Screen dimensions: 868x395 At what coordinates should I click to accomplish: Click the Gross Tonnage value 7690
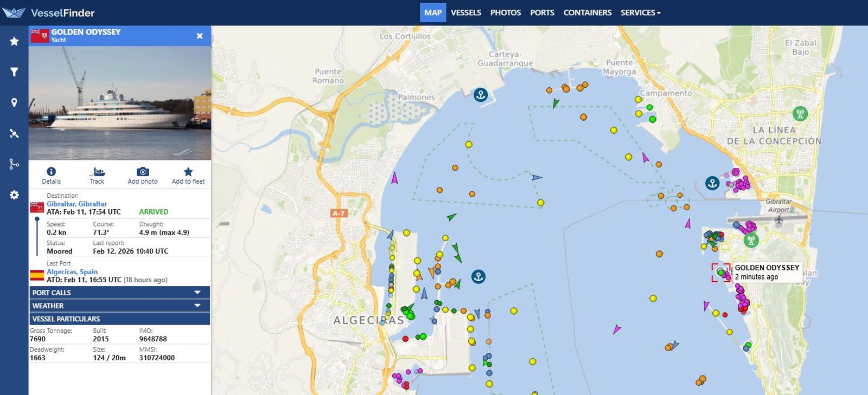pyautogui.click(x=37, y=339)
